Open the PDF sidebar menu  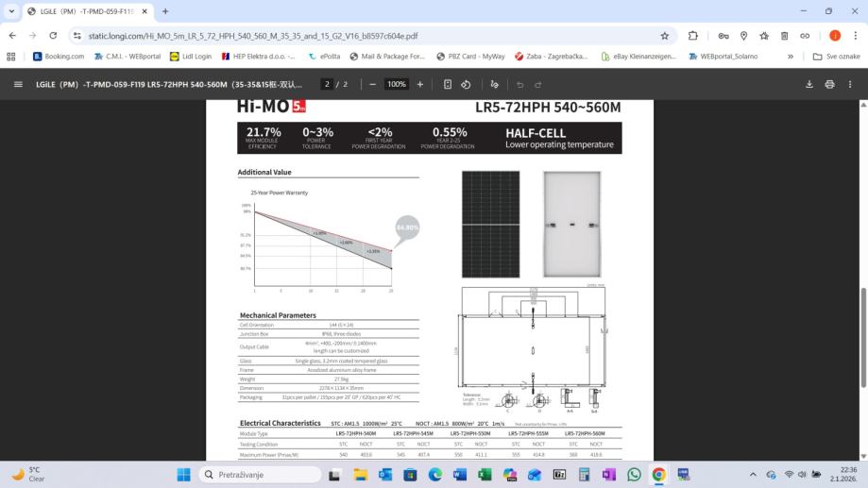18,84
